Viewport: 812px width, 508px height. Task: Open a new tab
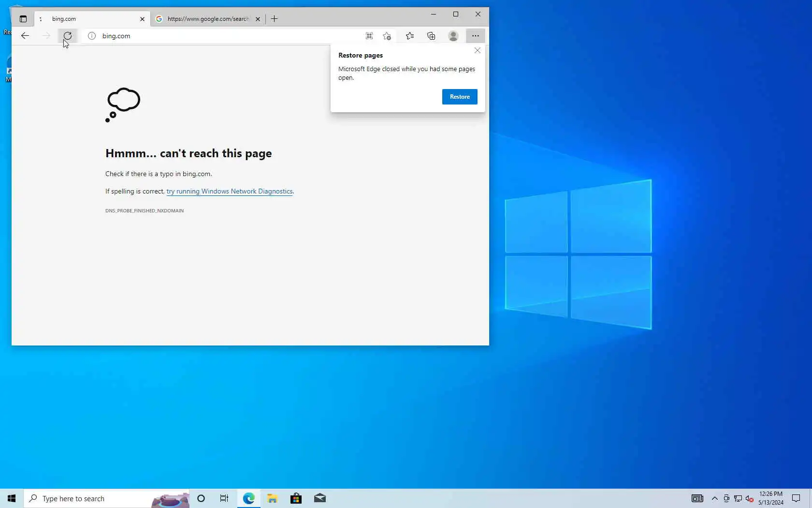coord(275,19)
